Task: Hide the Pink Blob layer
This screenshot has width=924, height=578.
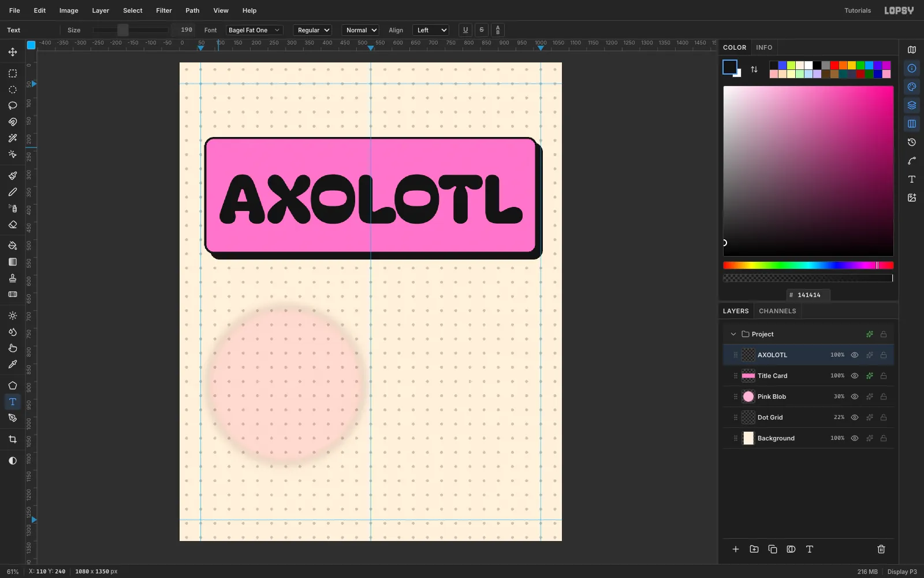Action: (855, 397)
